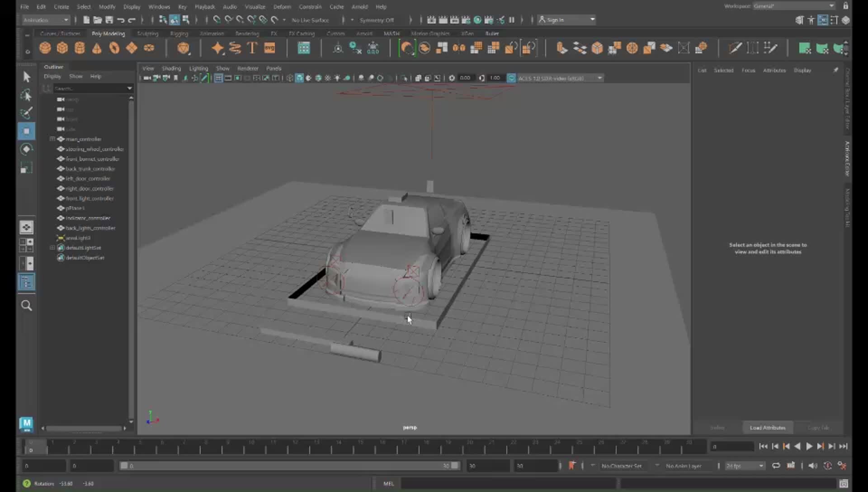Open the ACES SDR-video color space dropdown

pos(599,78)
